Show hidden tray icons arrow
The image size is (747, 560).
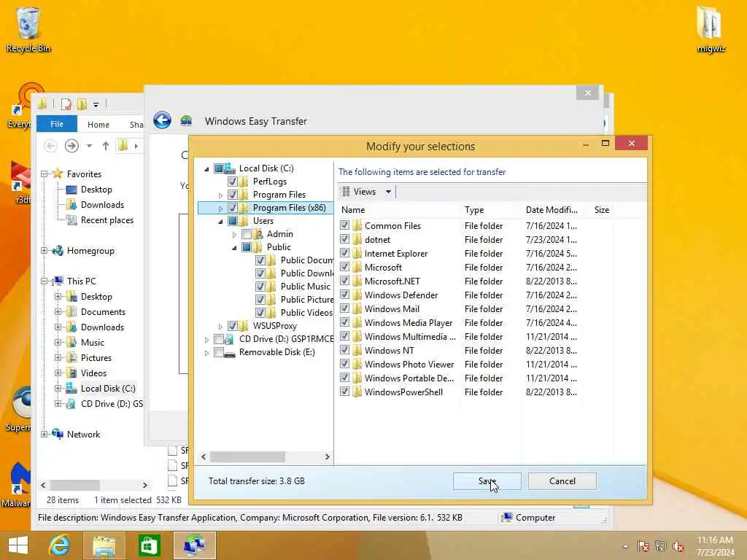click(625, 546)
